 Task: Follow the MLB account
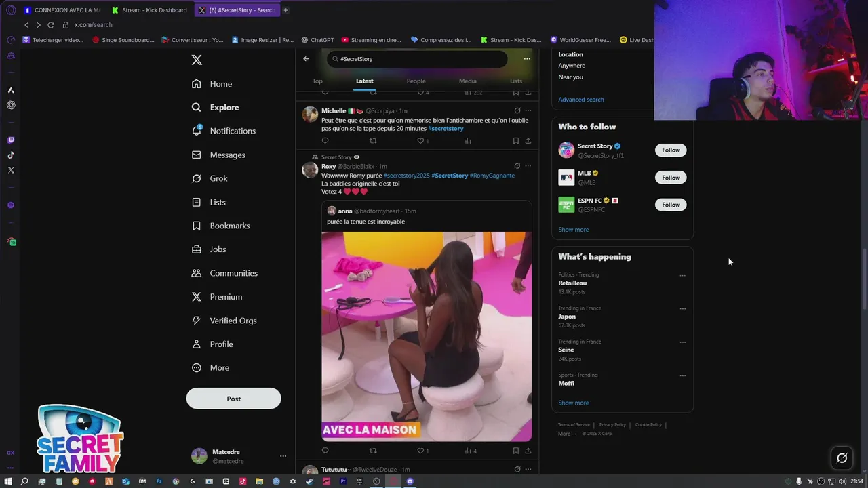[671, 178]
